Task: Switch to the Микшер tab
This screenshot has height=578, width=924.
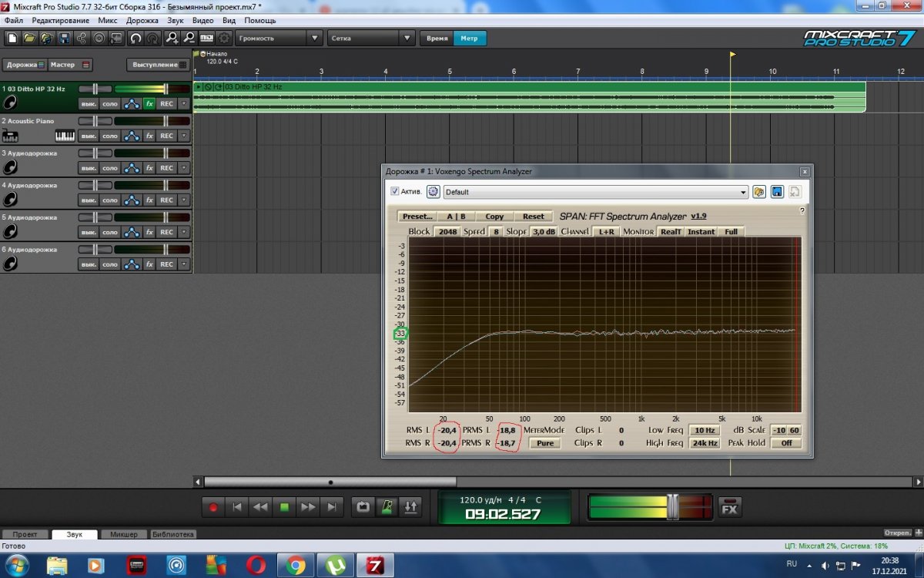Action: click(x=124, y=534)
